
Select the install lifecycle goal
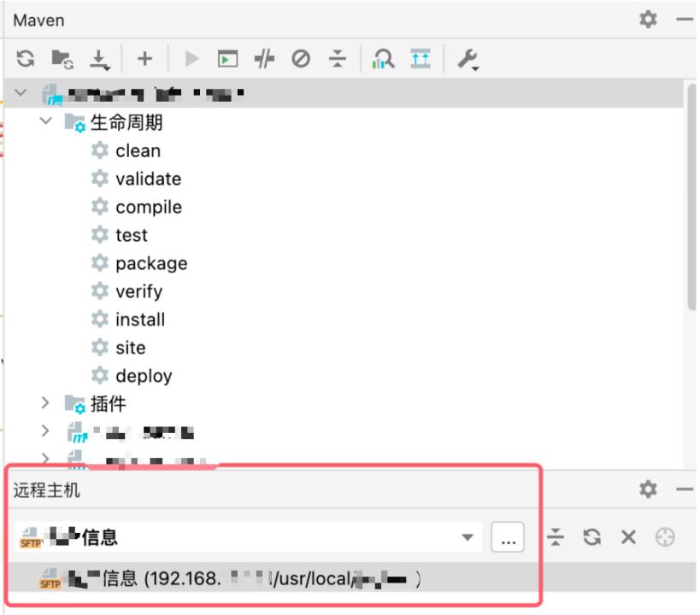140,319
